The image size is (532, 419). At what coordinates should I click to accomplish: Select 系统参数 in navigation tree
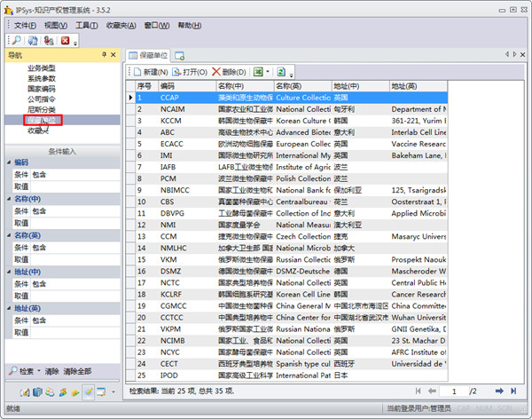point(42,78)
